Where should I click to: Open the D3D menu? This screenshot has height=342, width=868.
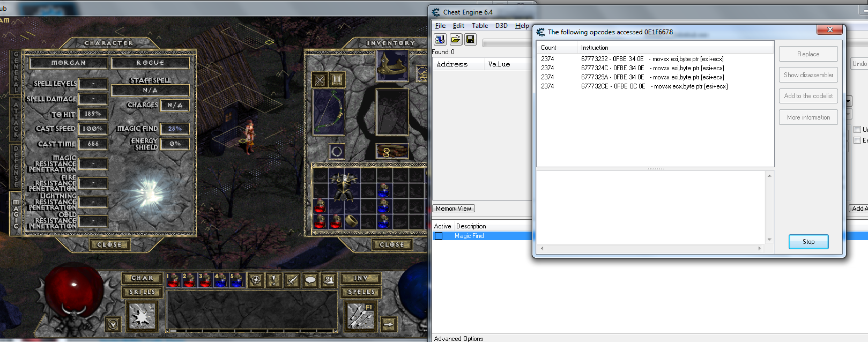click(501, 26)
